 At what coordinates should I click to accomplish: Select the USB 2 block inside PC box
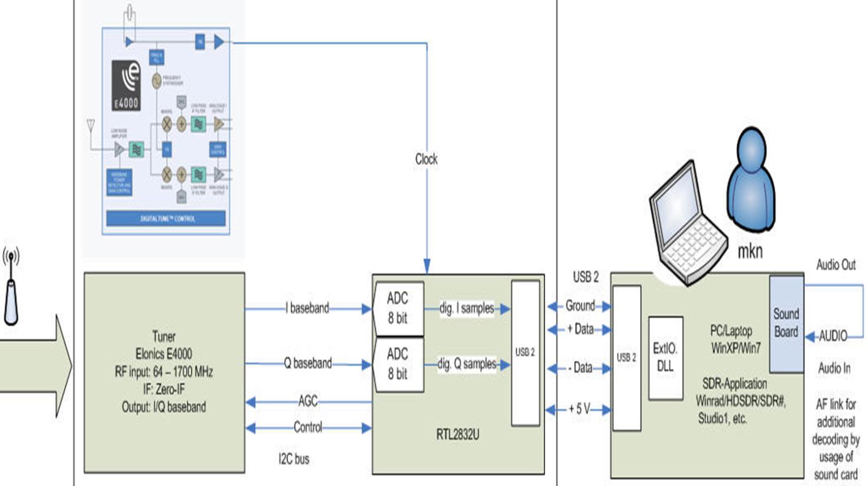[626, 358]
